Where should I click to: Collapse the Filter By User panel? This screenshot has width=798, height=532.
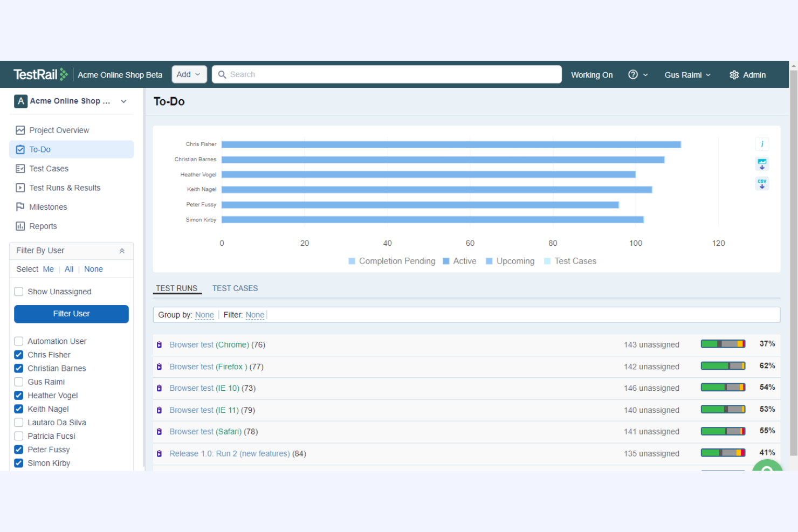[121, 250]
